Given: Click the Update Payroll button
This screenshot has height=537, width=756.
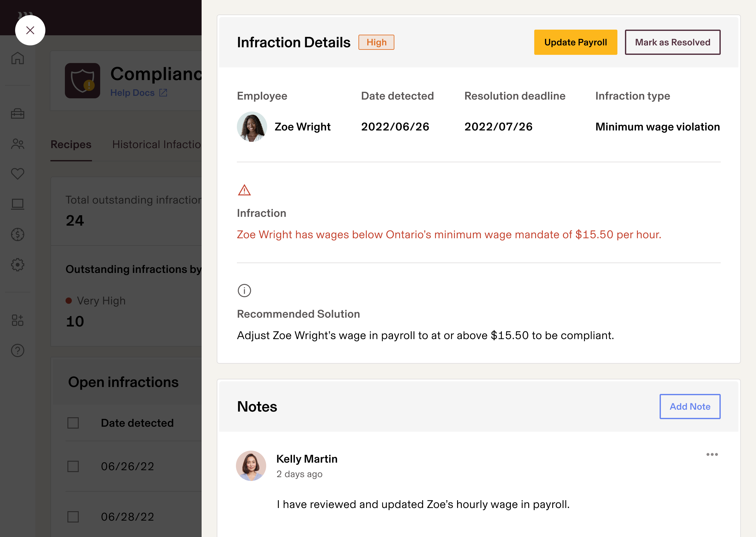Looking at the screenshot, I should click(x=575, y=42).
